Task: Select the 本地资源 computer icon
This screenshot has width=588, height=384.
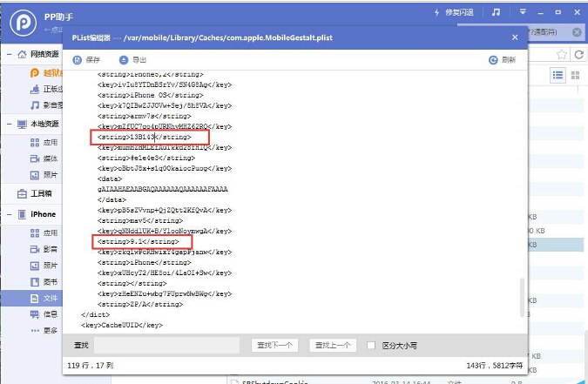Action: point(22,124)
